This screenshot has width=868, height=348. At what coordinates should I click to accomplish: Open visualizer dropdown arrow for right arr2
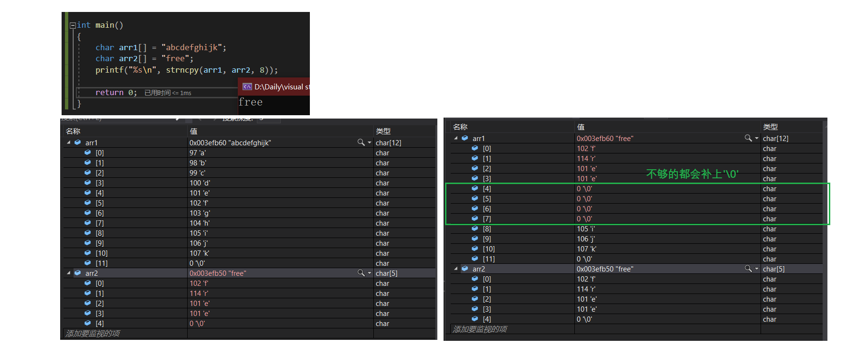click(x=756, y=269)
